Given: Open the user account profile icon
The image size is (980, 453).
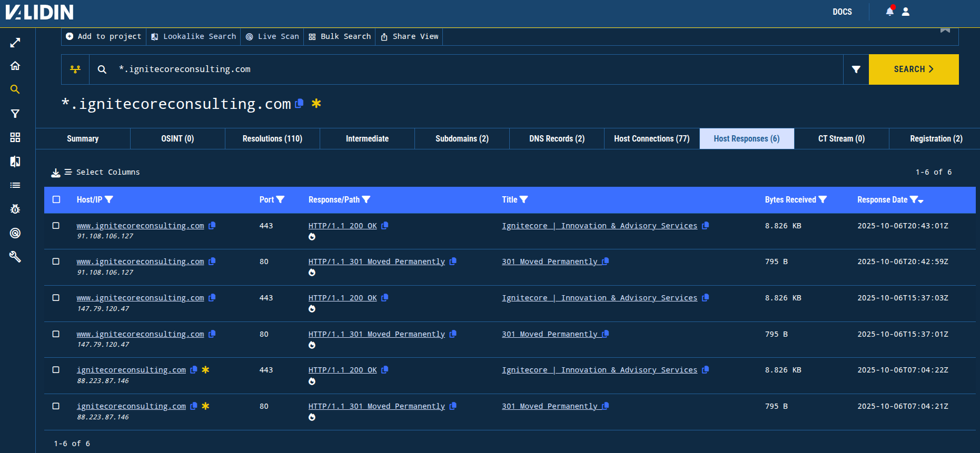Looking at the screenshot, I should click(906, 12).
